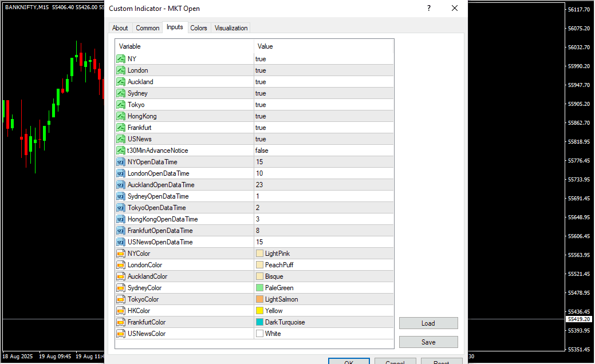This screenshot has width=595, height=364.
Task: Toggle the London true value
Action: pyautogui.click(x=261, y=70)
